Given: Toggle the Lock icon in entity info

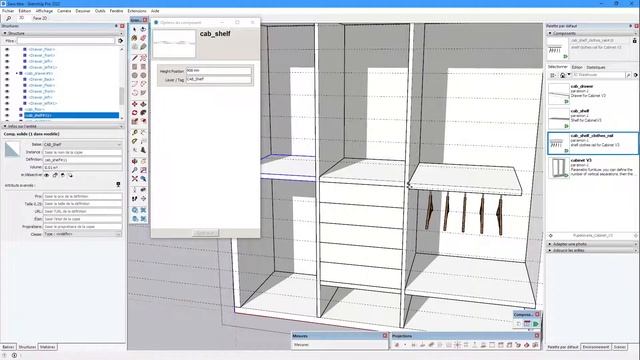Looking at the screenshot, I should pos(55,175).
